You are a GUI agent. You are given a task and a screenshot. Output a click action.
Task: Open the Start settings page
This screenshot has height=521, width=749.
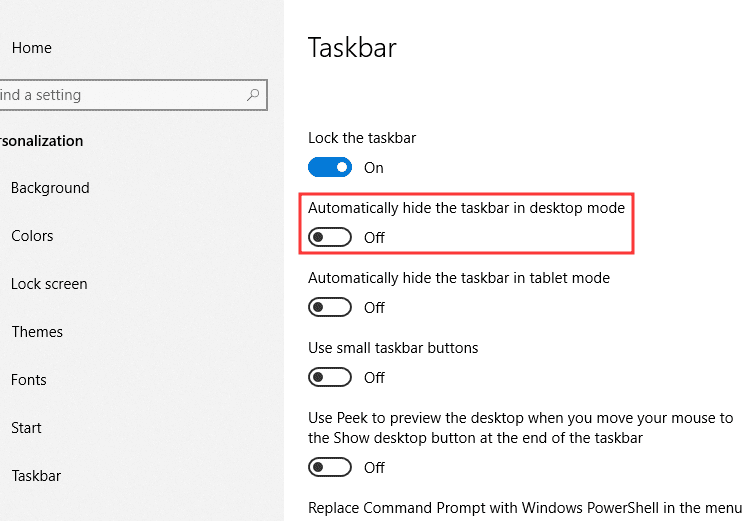tap(26, 428)
